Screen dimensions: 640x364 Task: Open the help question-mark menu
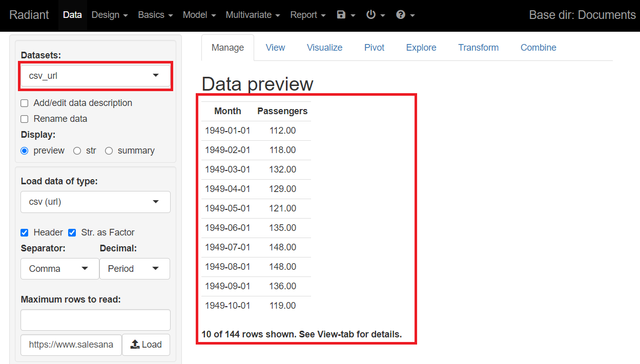click(x=405, y=15)
